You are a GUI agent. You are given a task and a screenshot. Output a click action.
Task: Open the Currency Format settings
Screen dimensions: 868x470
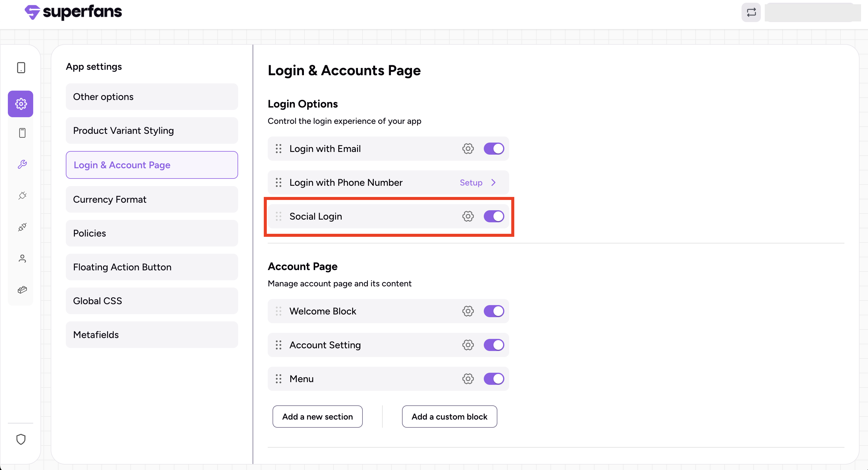(x=152, y=199)
